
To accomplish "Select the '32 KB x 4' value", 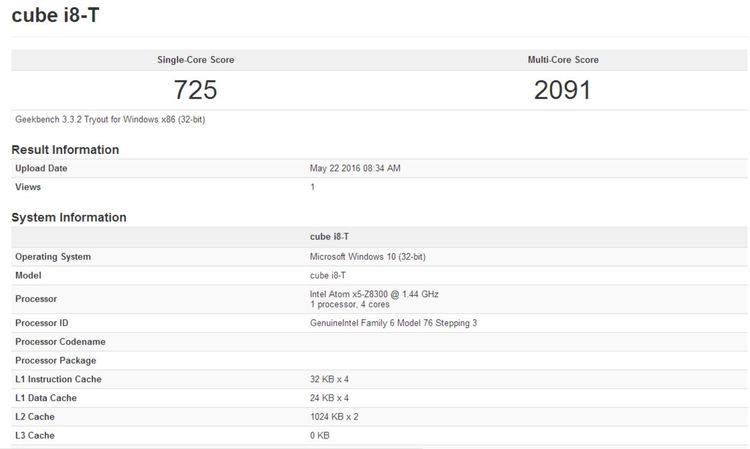I will 329,379.
